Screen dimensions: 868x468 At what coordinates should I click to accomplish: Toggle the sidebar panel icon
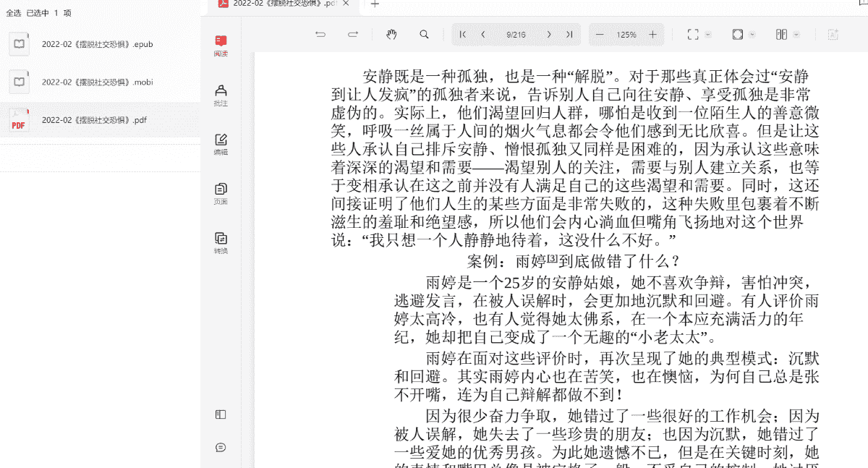tap(221, 414)
